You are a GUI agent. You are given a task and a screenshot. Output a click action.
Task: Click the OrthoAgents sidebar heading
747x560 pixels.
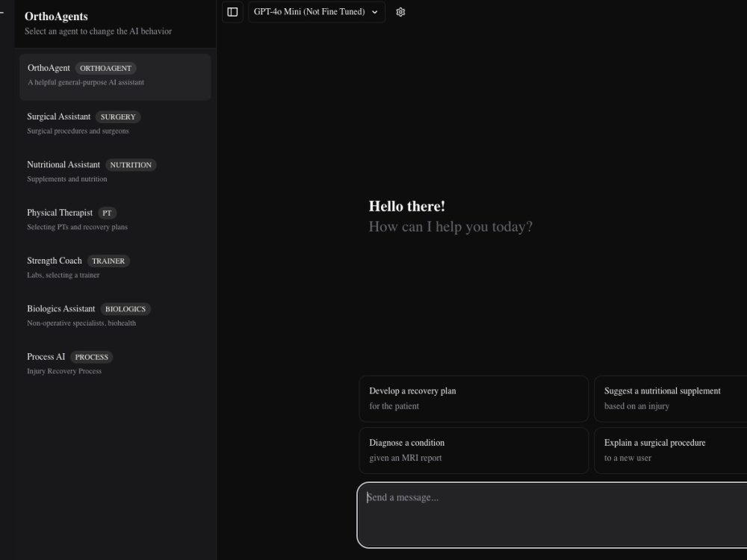pyautogui.click(x=56, y=16)
